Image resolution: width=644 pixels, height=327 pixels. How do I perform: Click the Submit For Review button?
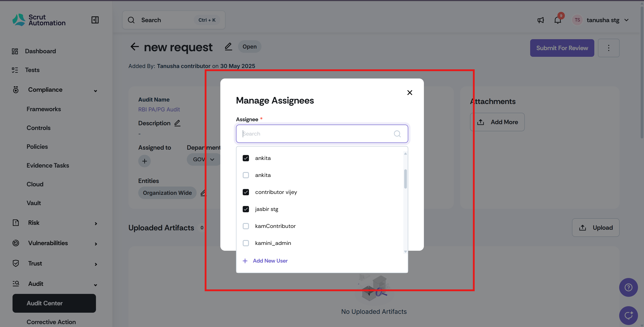point(562,48)
